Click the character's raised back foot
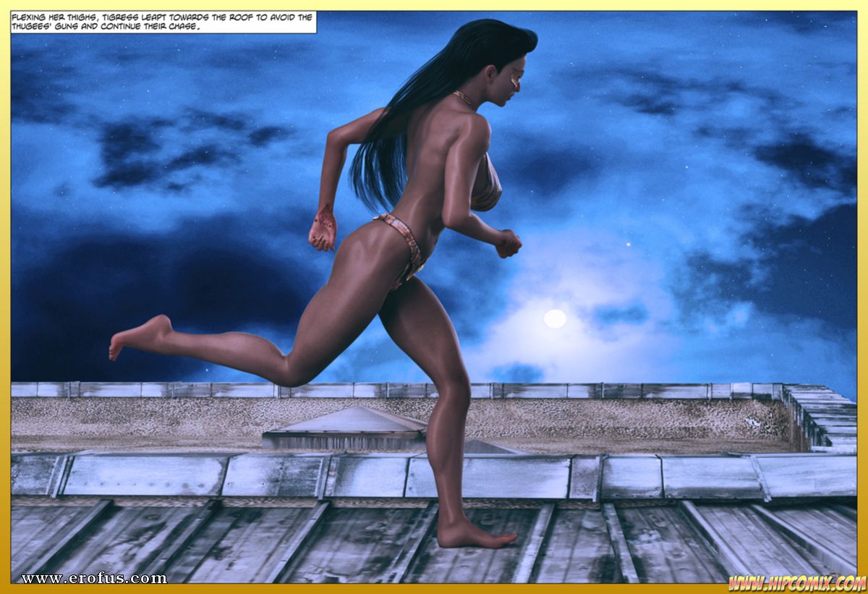The height and width of the screenshot is (594, 868). point(137,338)
